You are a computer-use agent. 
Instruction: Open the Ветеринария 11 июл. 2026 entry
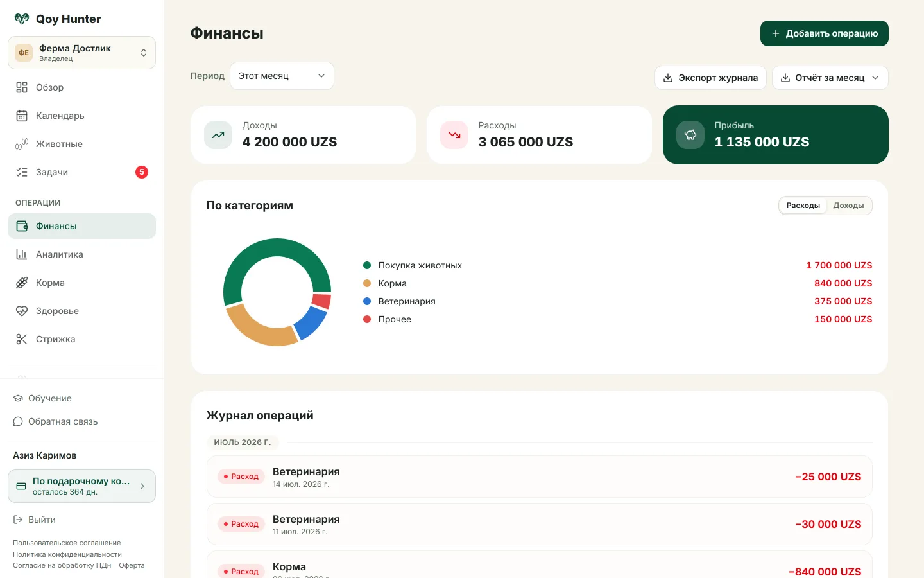[x=540, y=524]
